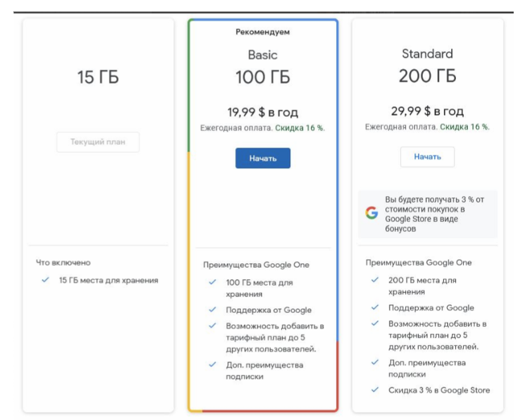Select the Рекомендуем label on the Basic card
The image size is (521, 420).
(x=262, y=32)
